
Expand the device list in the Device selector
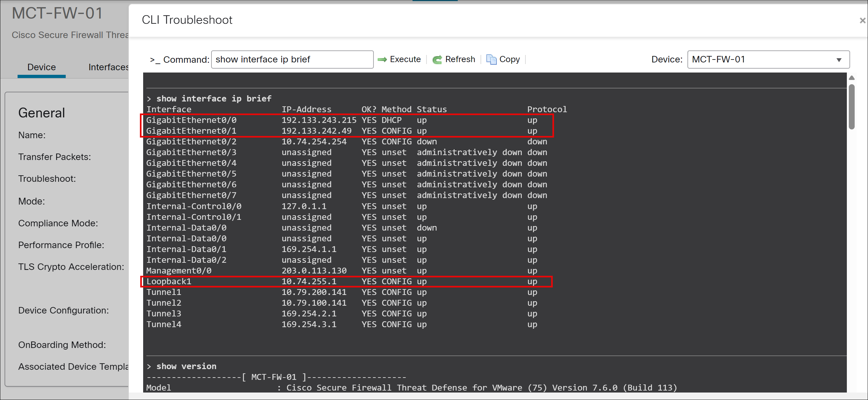tap(840, 60)
